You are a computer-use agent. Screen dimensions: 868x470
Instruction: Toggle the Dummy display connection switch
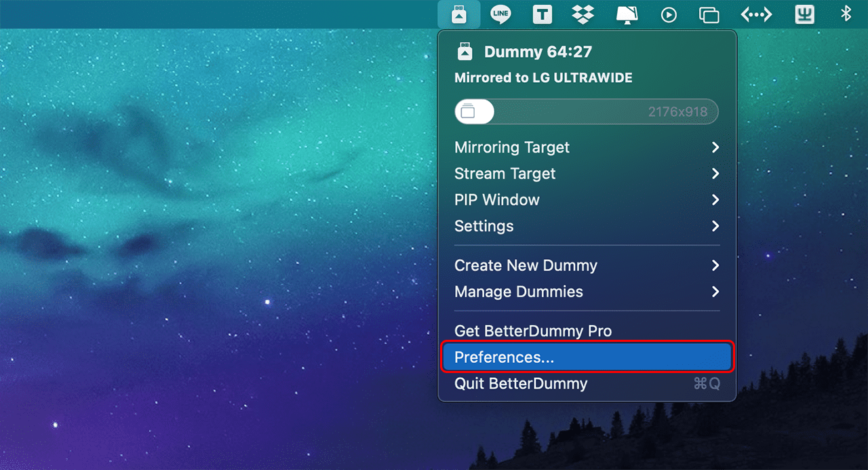coord(474,111)
